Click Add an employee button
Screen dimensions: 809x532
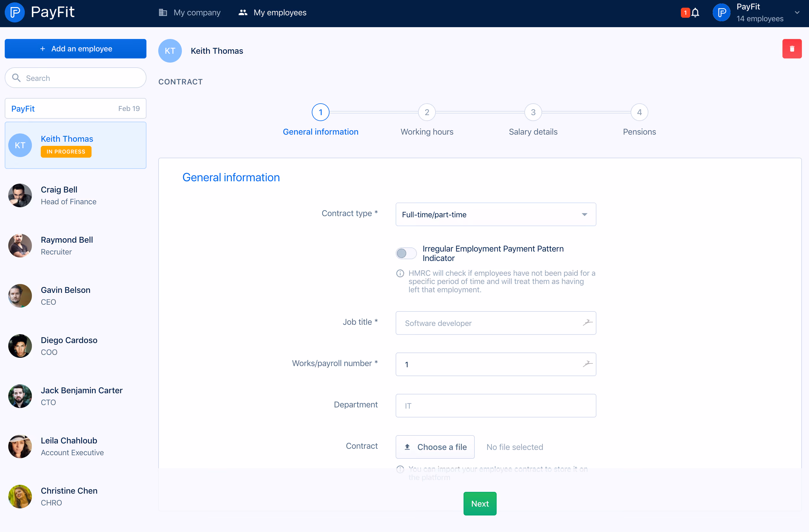76,49
